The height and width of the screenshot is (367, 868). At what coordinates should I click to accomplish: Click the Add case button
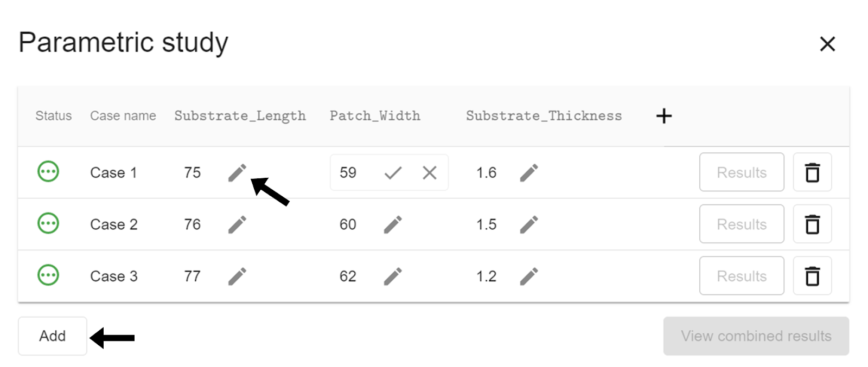point(53,336)
